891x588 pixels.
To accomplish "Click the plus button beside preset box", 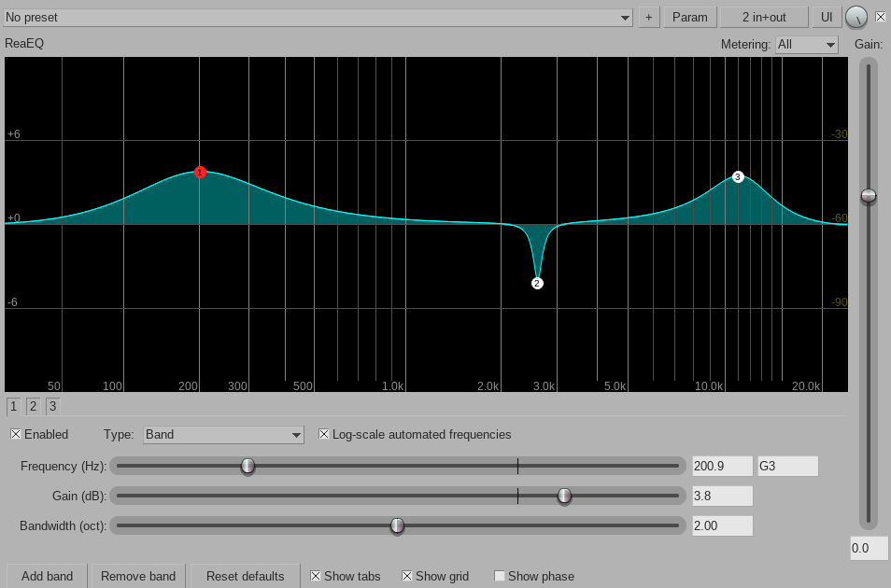I will tap(649, 17).
